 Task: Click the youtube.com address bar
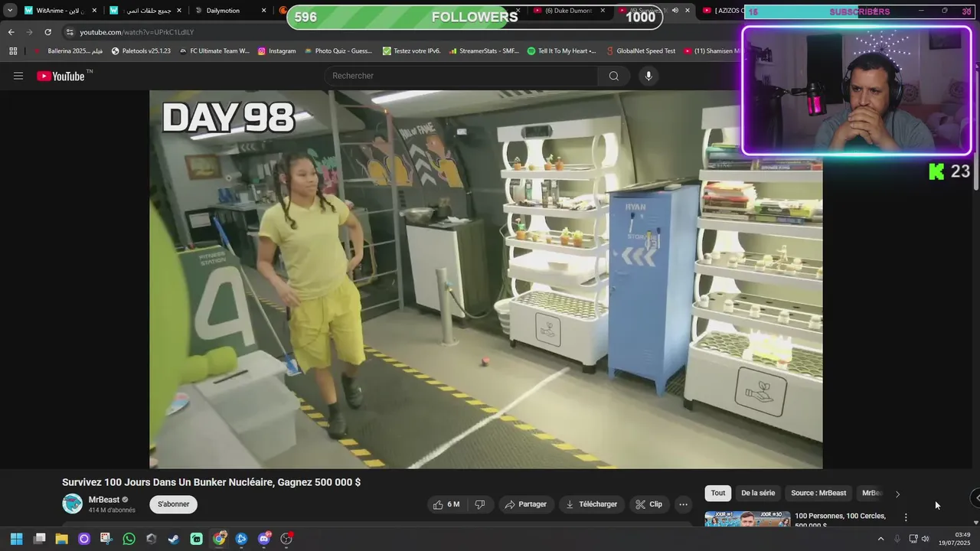pyautogui.click(x=398, y=32)
